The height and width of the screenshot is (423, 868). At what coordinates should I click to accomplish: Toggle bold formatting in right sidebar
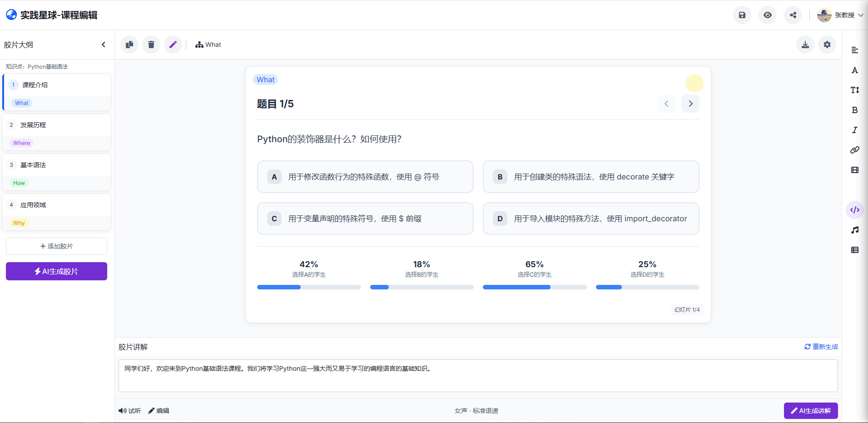tap(855, 110)
